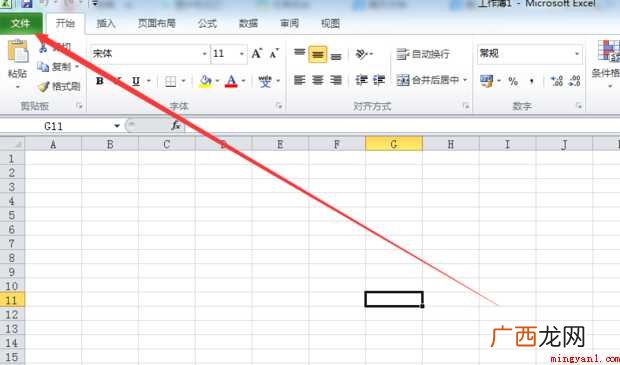Open the clipboard (剪贴板) dialog launcher
This screenshot has height=365, width=620.
(80, 106)
